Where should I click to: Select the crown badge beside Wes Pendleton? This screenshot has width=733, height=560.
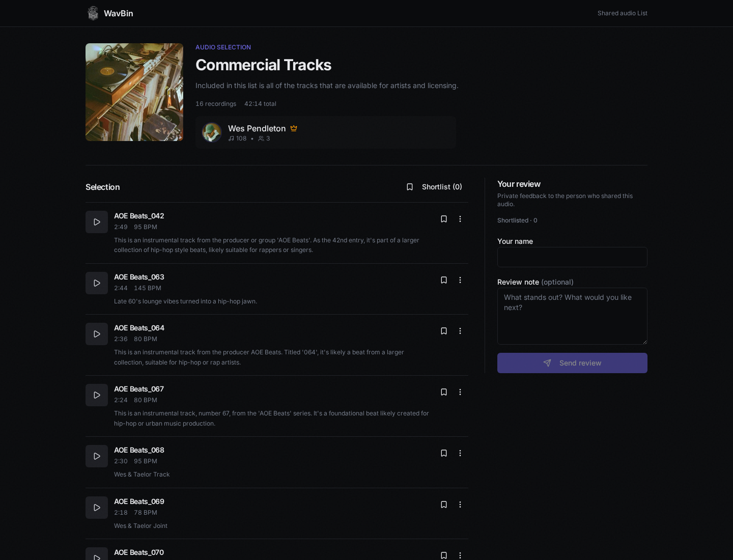click(294, 128)
